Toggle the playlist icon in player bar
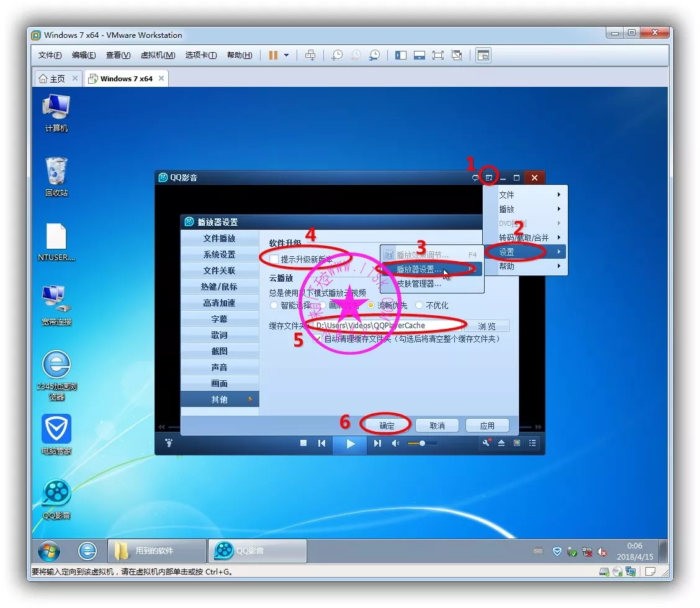The width and height of the screenshot is (700, 608). coord(532,443)
